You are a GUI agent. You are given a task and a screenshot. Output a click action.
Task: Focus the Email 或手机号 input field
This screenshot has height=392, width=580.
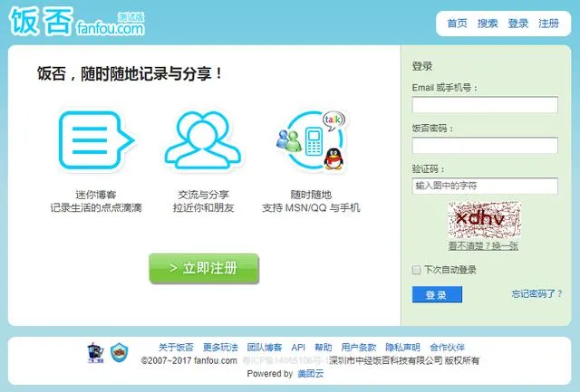tap(485, 104)
